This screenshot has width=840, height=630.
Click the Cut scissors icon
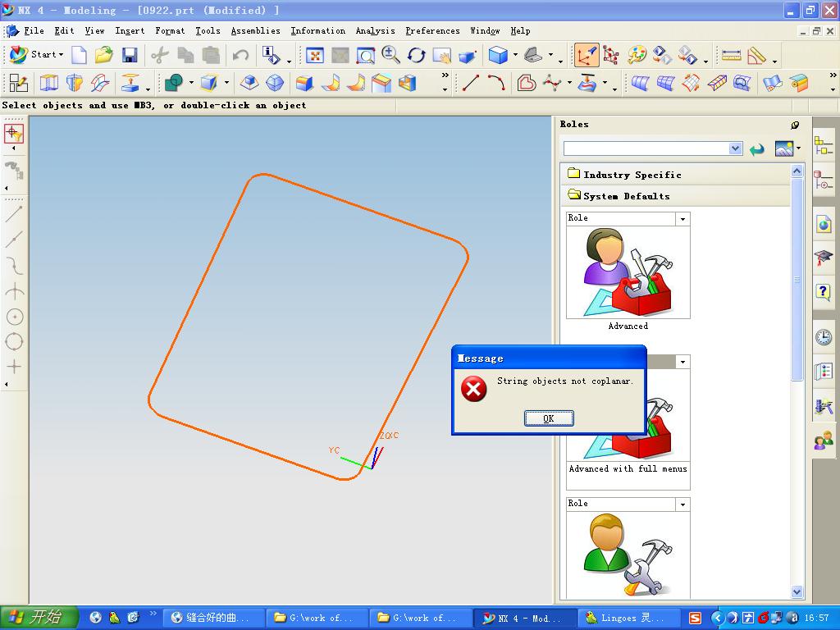point(160,55)
